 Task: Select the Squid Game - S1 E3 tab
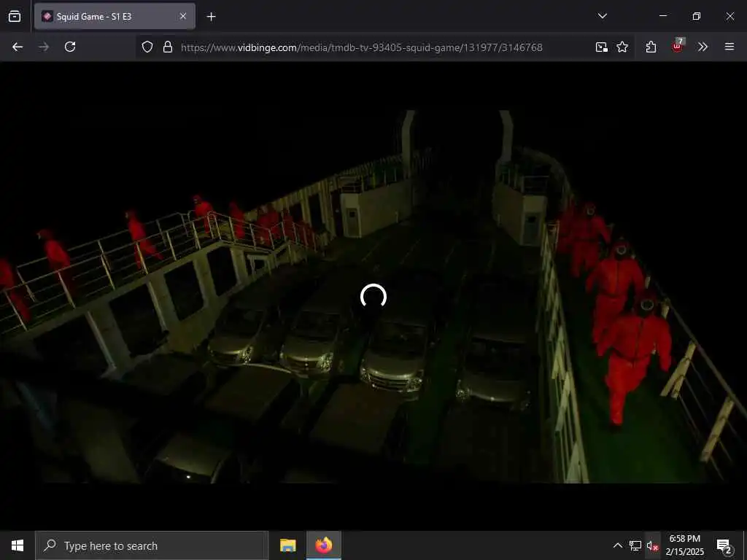pos(115,16)
